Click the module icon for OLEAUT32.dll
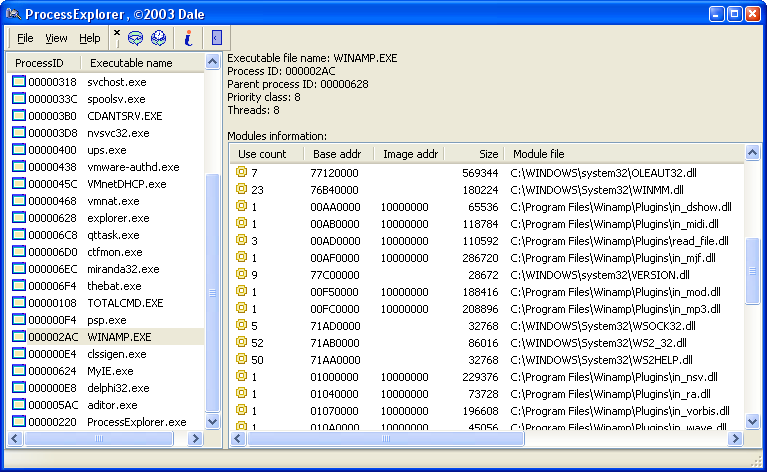Screen dimensions: 767x472 (241, 172)
